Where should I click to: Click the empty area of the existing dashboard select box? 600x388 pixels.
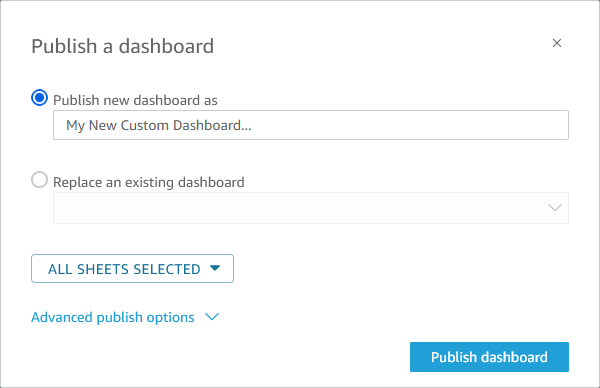(x=298, y=208)
